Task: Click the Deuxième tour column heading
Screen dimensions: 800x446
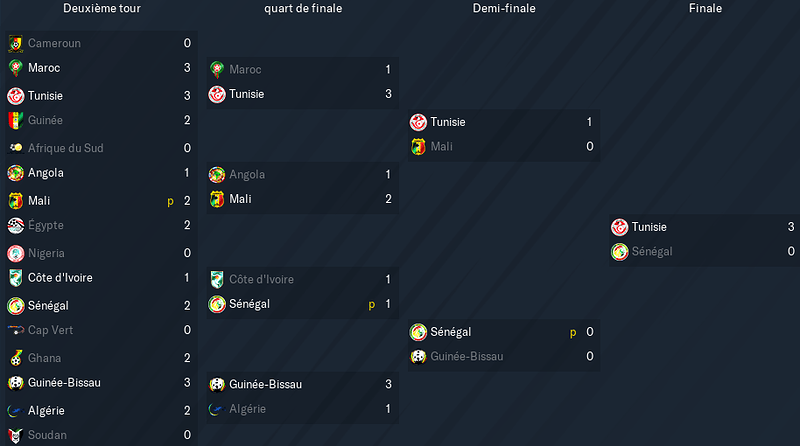Action: tap(102, 8)
